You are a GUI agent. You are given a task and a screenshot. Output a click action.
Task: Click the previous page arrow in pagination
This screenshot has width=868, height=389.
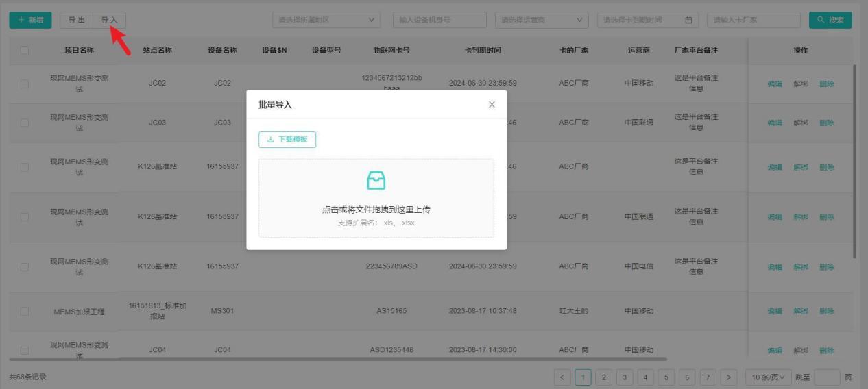562,377
